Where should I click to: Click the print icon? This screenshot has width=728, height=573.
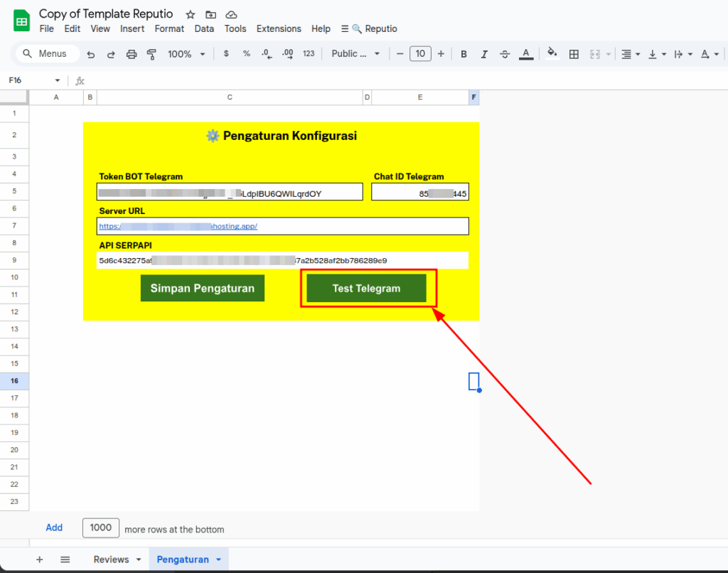(x=131, y=54)
